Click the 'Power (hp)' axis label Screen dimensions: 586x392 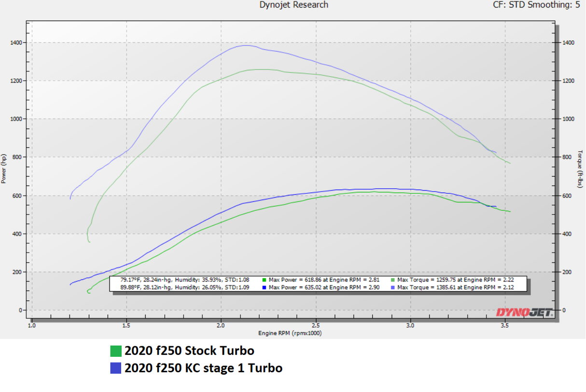point(4,169)
